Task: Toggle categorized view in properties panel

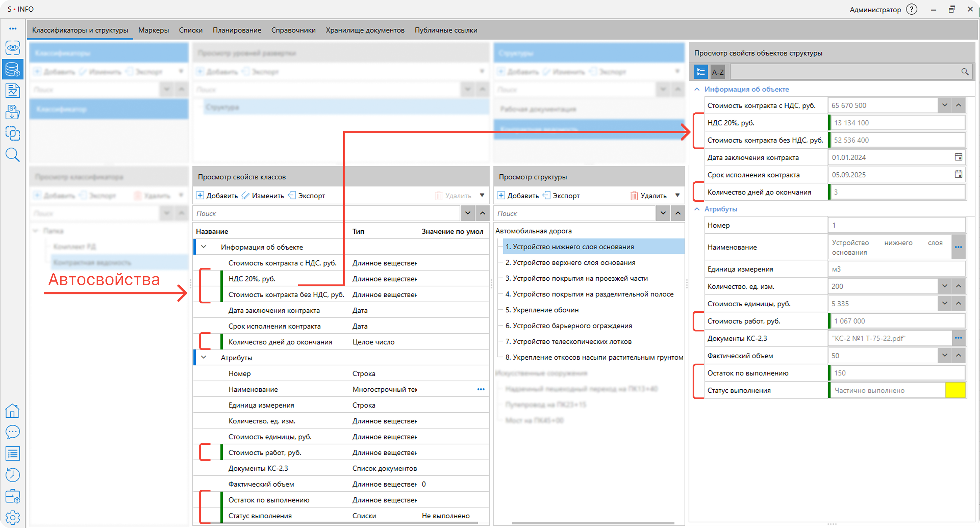Action: [701, 72]
